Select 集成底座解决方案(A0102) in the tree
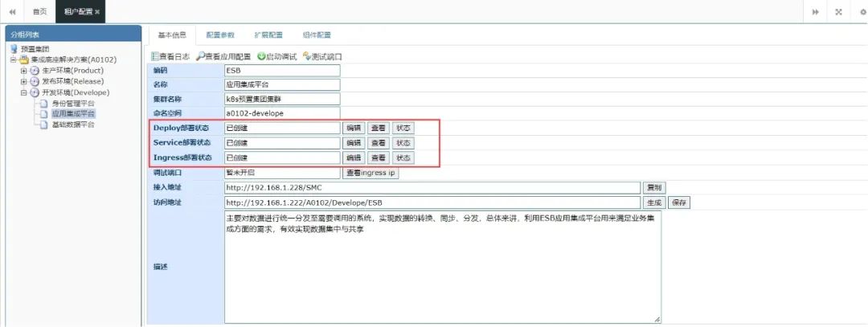Viewport: 868px width, 327px height. 74,59
